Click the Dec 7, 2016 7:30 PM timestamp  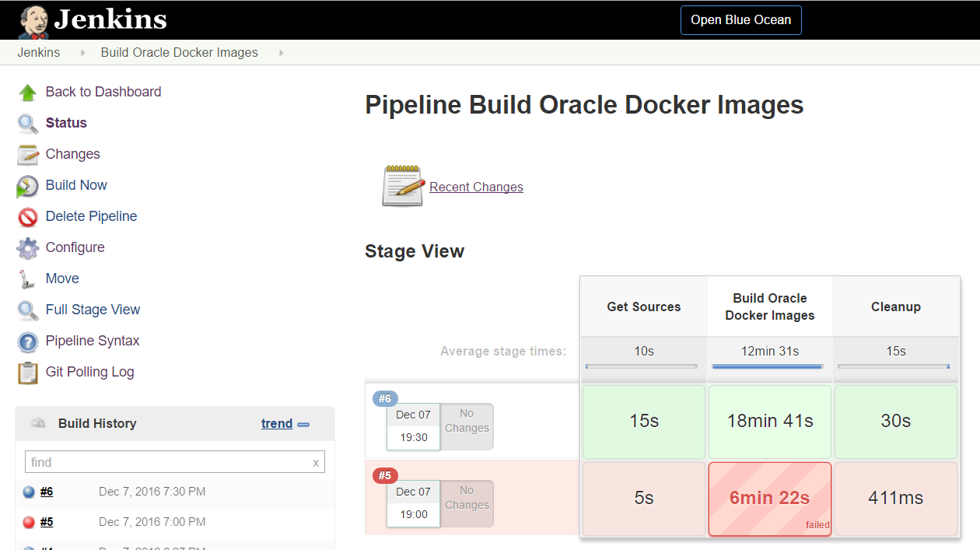(152, 492)
